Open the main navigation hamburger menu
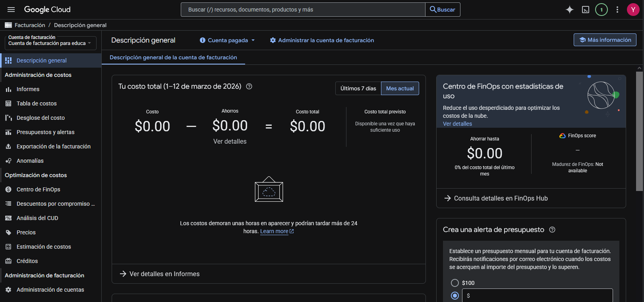Viewport: 644px width, 302px height. [x=11, y=10]
